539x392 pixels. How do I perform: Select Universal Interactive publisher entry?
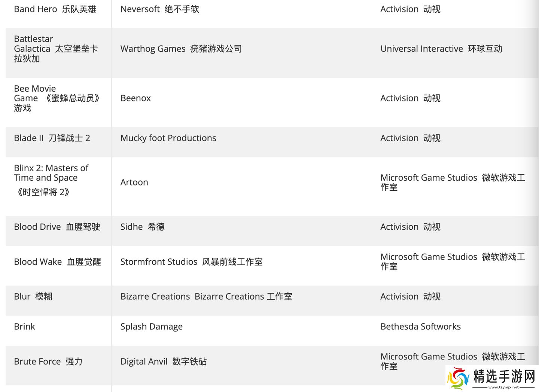point(441,49)
